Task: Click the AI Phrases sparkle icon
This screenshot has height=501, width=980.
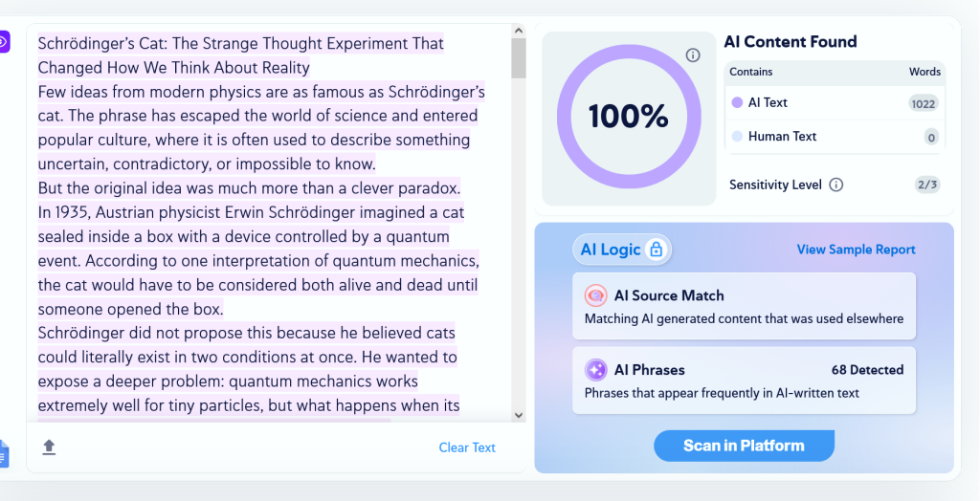Action: (595, 370)
